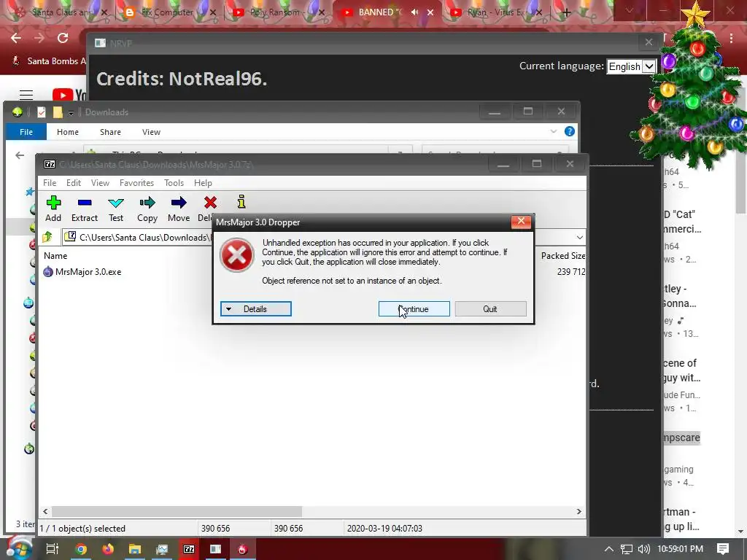Click the red error icon in the dialog

[x=237, y=256]
